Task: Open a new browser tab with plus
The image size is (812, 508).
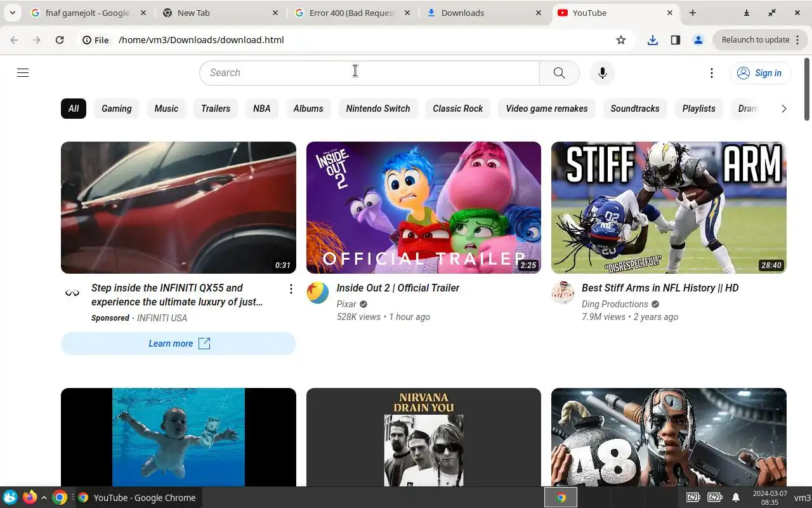Action: coord(693,13)
